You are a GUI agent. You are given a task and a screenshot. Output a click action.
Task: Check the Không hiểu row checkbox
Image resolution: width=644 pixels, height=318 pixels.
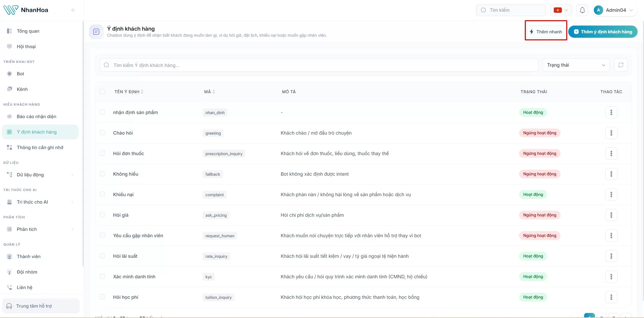[x=102, y=174]
